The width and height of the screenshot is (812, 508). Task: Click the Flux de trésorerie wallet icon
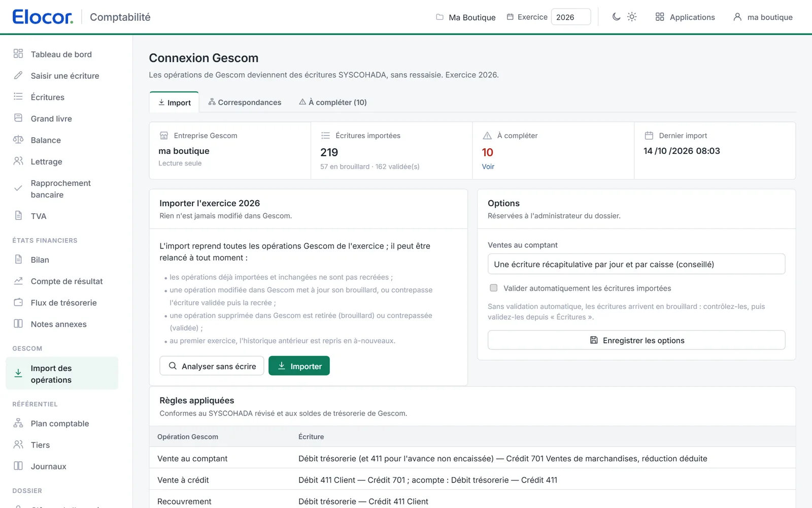[18, 302]
